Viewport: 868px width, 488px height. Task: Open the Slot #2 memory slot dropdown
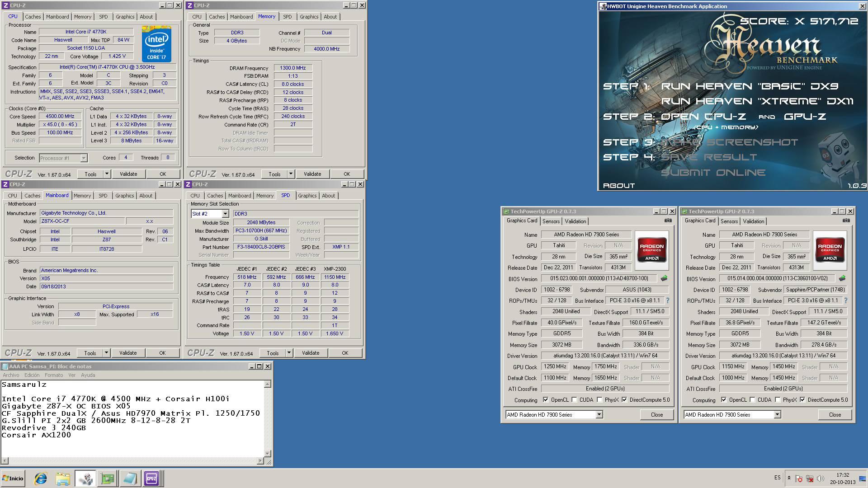225,214
